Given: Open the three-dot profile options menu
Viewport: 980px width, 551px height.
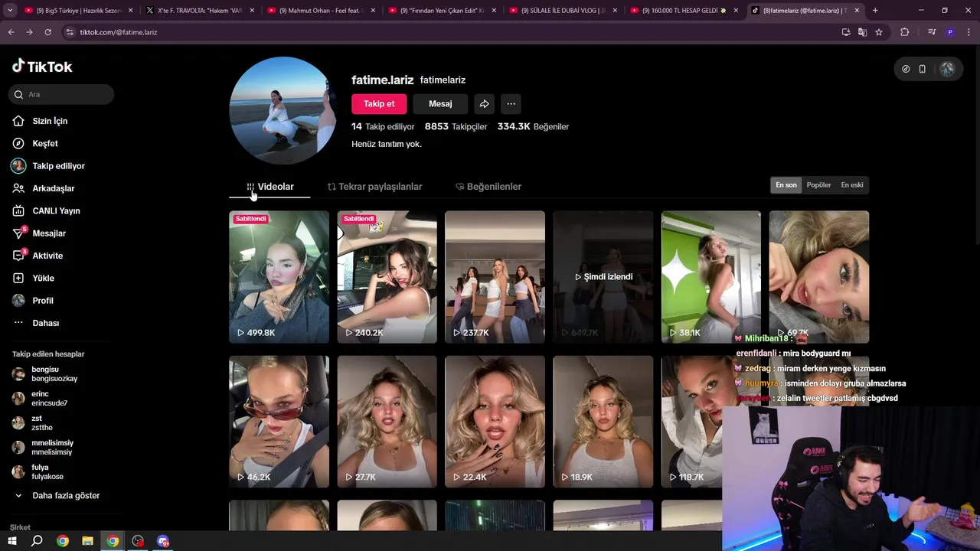Looking at the screenshot, I should click(x=511, y=104).
